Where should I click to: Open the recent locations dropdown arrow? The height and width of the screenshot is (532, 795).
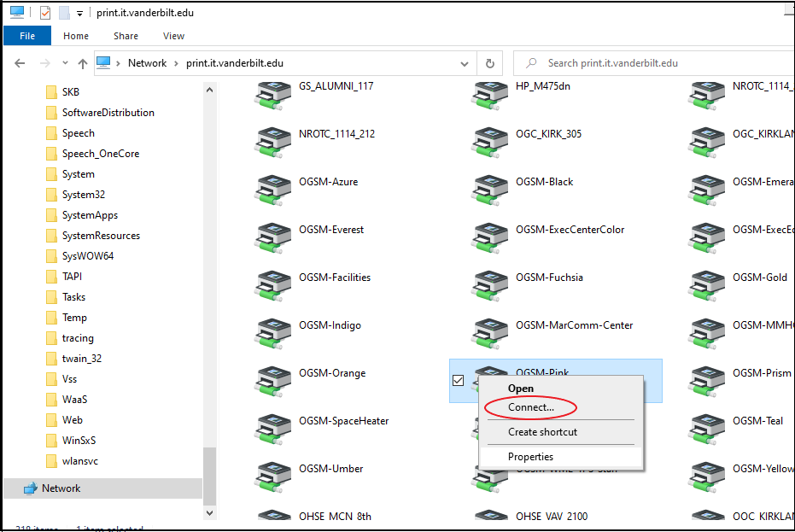[65, 63]
